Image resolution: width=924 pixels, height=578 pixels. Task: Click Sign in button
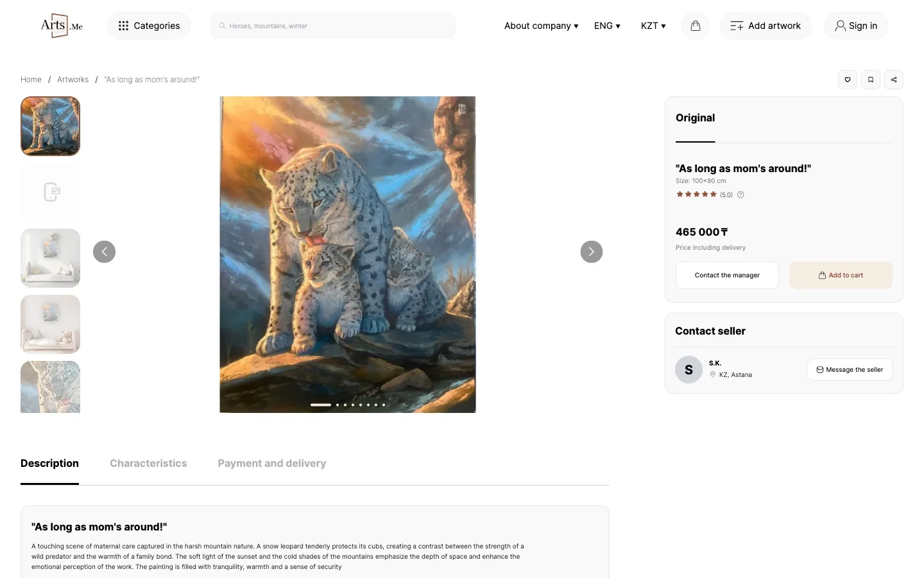pyautogui.click(x=856, y=26)
